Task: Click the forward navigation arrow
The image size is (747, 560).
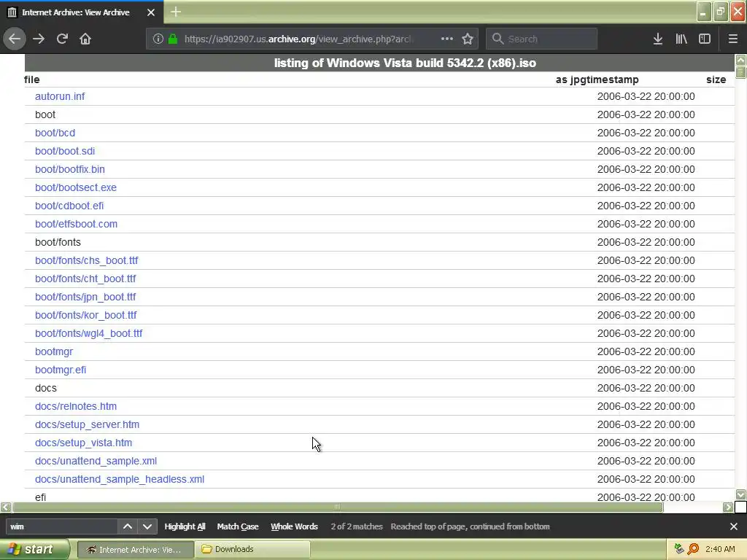Action: pos(39,39)
